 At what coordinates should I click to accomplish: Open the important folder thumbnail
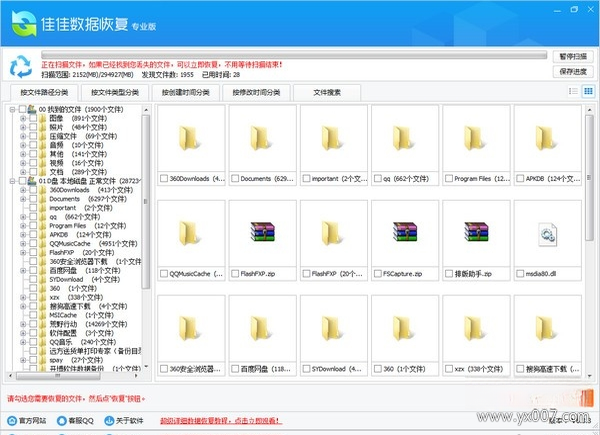(x=332, y=138)
